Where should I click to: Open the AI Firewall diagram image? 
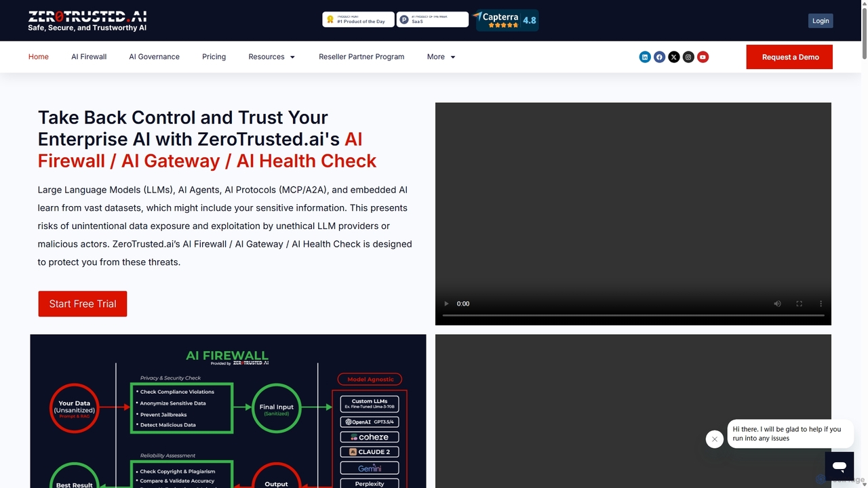coord(228,411)
